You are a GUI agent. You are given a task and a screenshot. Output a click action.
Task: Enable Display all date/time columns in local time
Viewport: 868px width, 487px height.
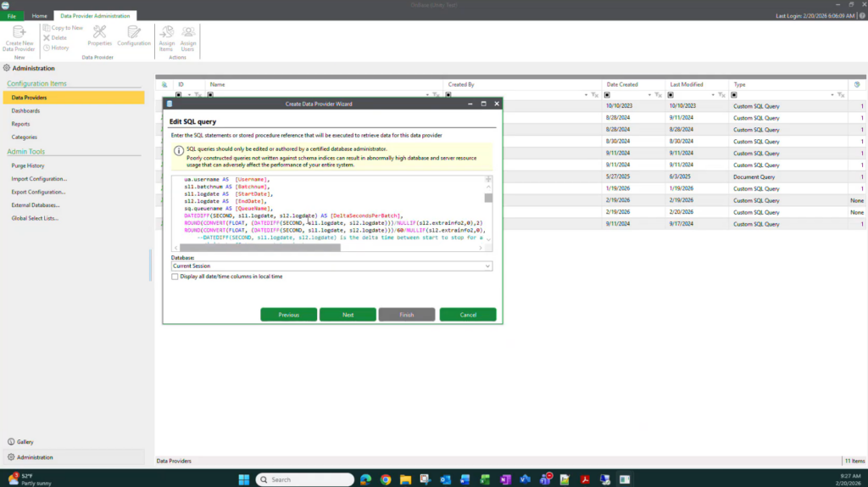click(x=175, y=277)
